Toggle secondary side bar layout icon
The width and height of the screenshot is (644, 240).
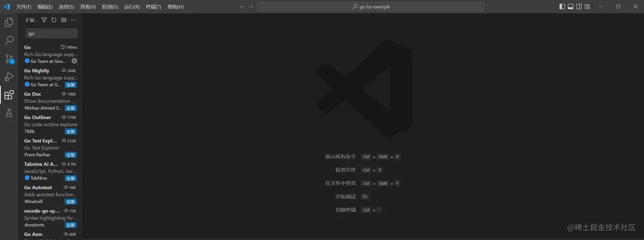coord(579,6)
